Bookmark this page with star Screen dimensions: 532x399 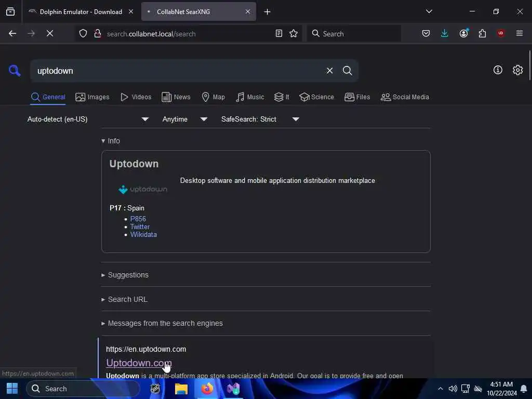click(294, 33)
